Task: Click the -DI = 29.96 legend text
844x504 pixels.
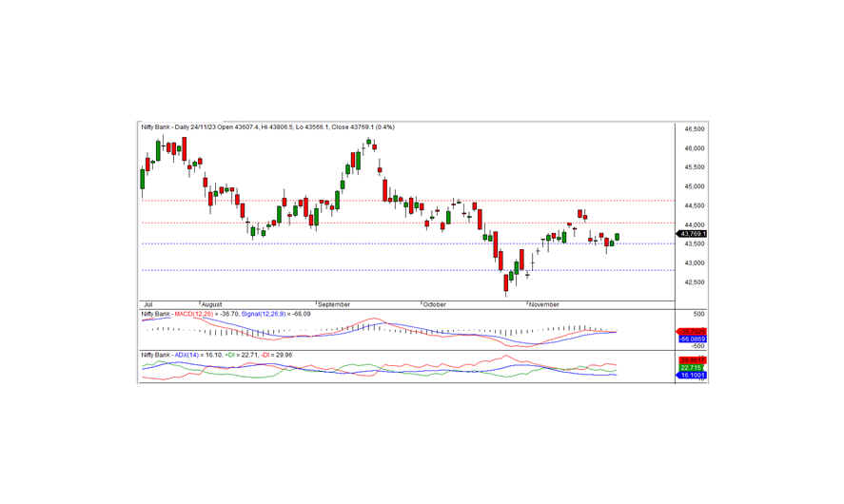Action: point(277,355)
